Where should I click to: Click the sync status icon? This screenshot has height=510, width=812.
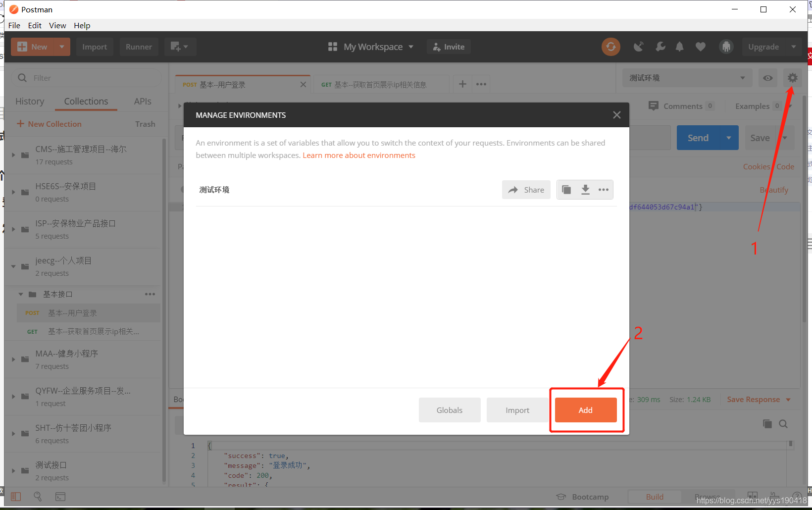[610, 47]
